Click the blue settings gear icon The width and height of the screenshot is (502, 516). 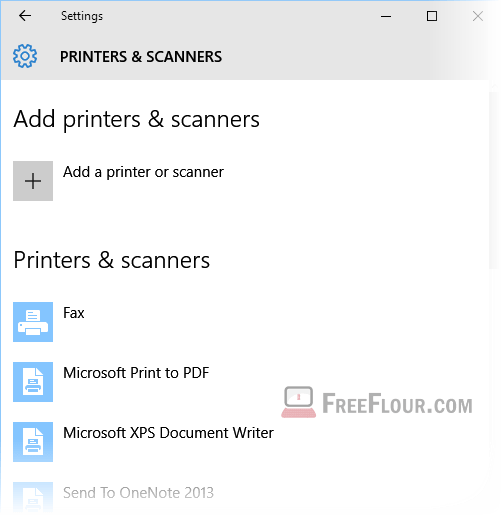pyautogui.click(x=25, y=56)
